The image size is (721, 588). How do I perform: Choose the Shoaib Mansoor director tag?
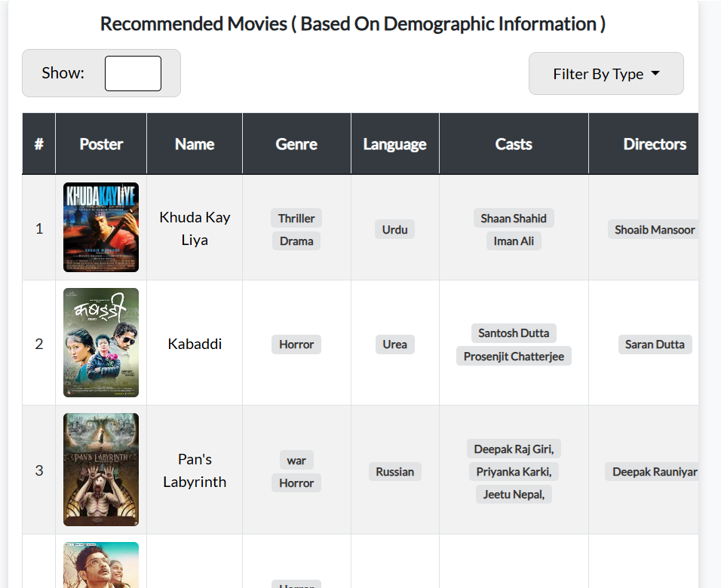(654, 230)
